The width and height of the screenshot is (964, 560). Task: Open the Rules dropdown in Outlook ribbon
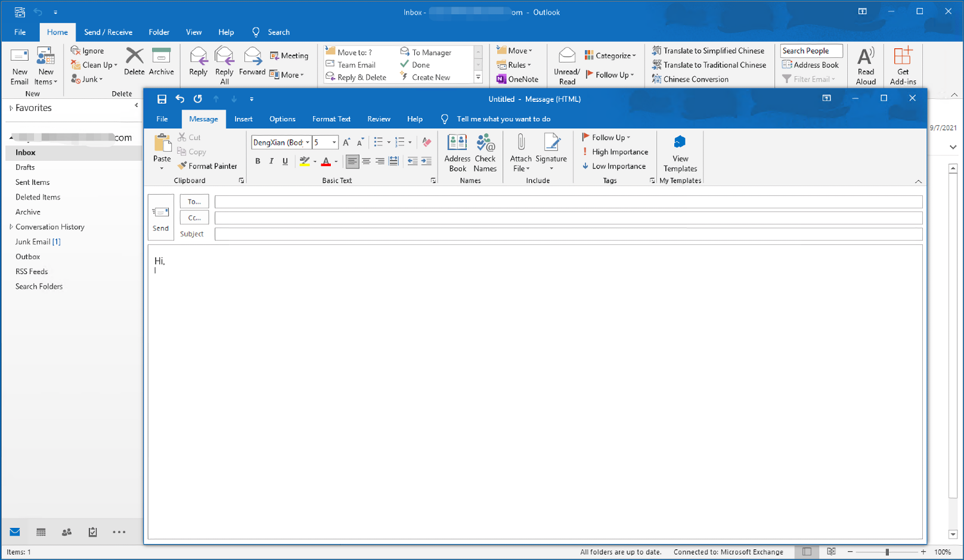[x=514, y=65]
